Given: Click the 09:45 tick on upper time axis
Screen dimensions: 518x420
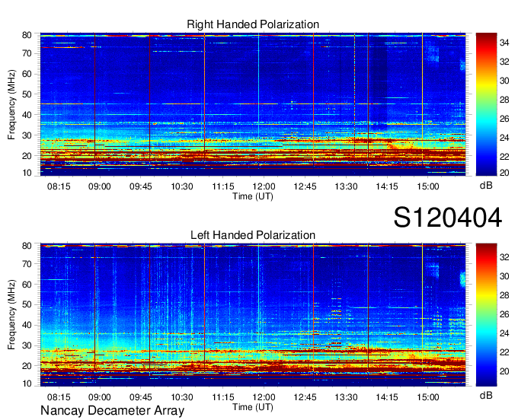Looking at the screenshot, I should (141, 186).
